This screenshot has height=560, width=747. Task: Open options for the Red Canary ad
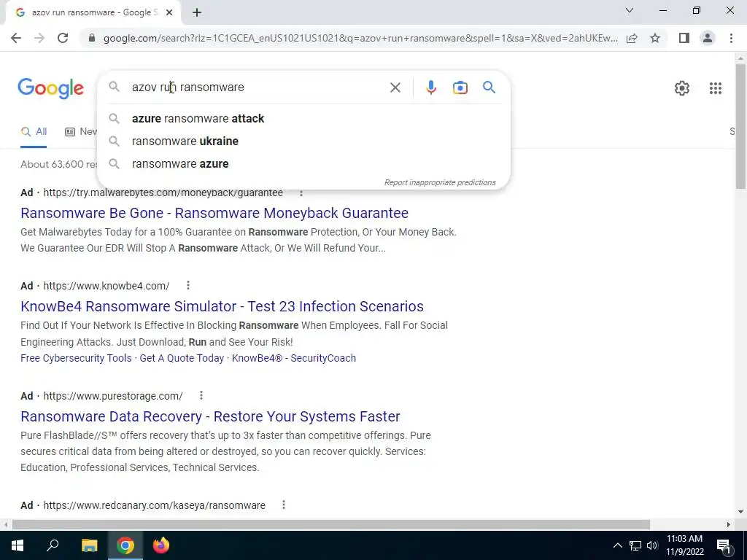click(284, 505)
